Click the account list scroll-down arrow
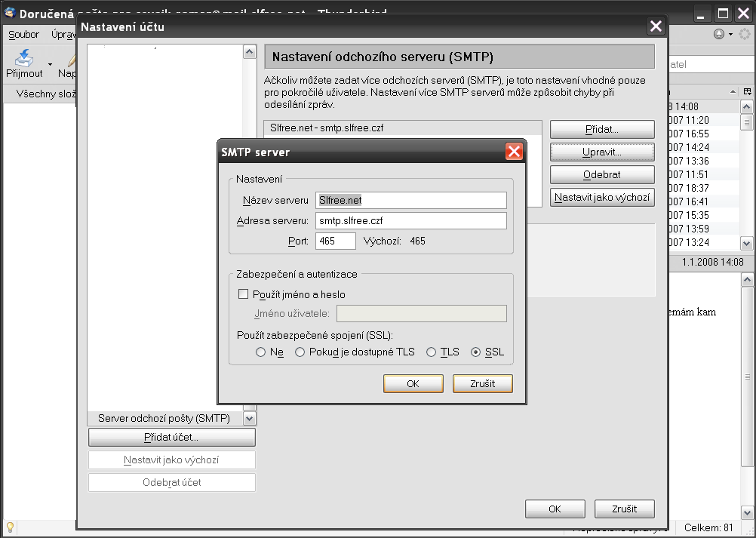Image resolution: width=756 pixels, height=538 pixels. point(249,418)
